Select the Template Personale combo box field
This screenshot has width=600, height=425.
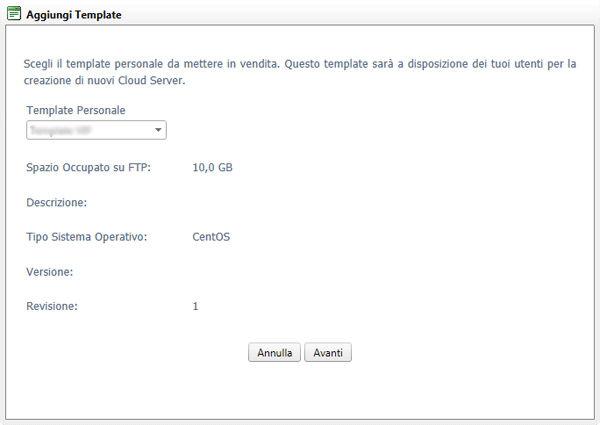click(x=96, y=130)
